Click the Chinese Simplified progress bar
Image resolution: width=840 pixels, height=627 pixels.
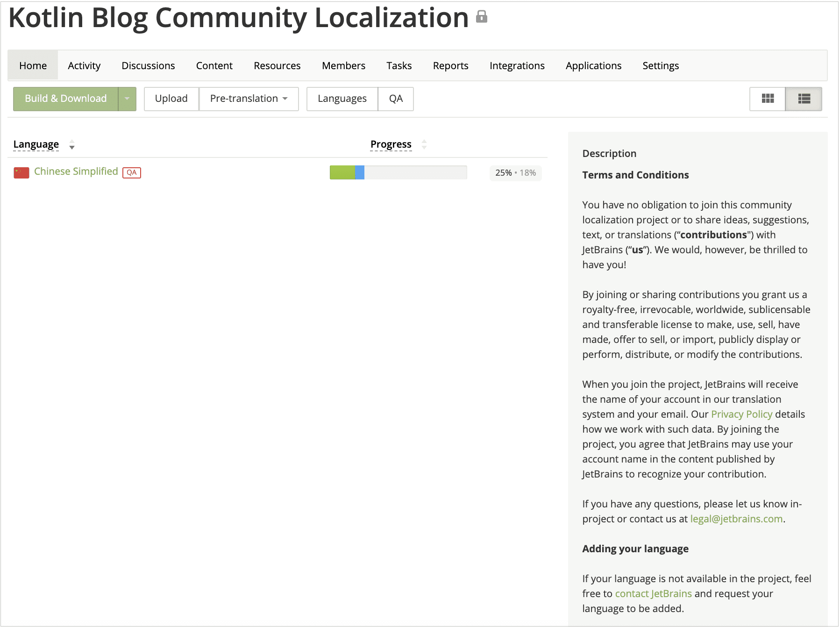[x=398, y=172]
